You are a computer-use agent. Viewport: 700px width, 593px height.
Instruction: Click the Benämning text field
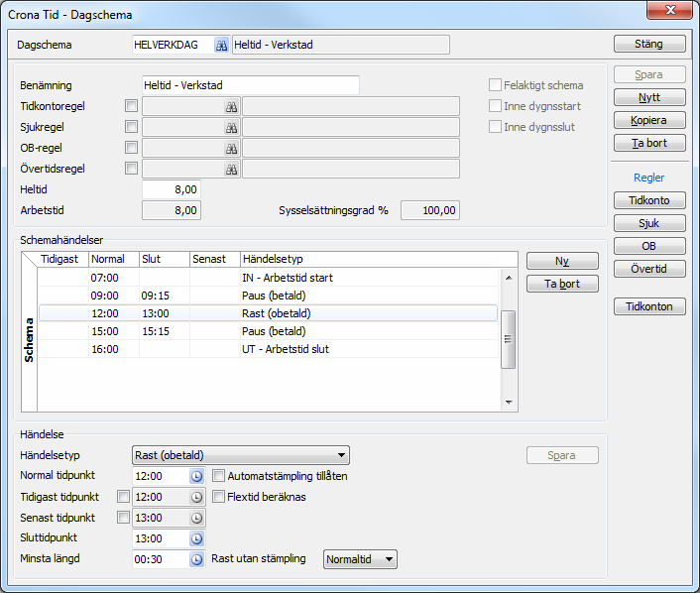251,85
